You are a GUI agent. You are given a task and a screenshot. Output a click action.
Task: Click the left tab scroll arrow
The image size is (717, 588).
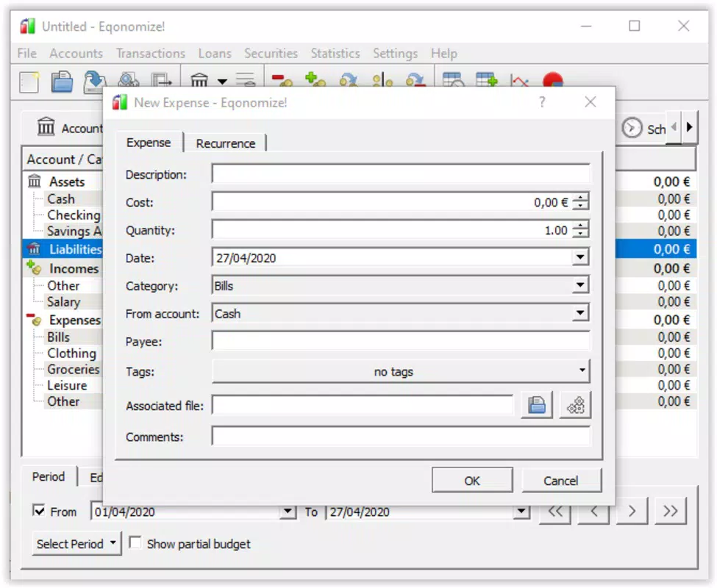pos(674,127)
